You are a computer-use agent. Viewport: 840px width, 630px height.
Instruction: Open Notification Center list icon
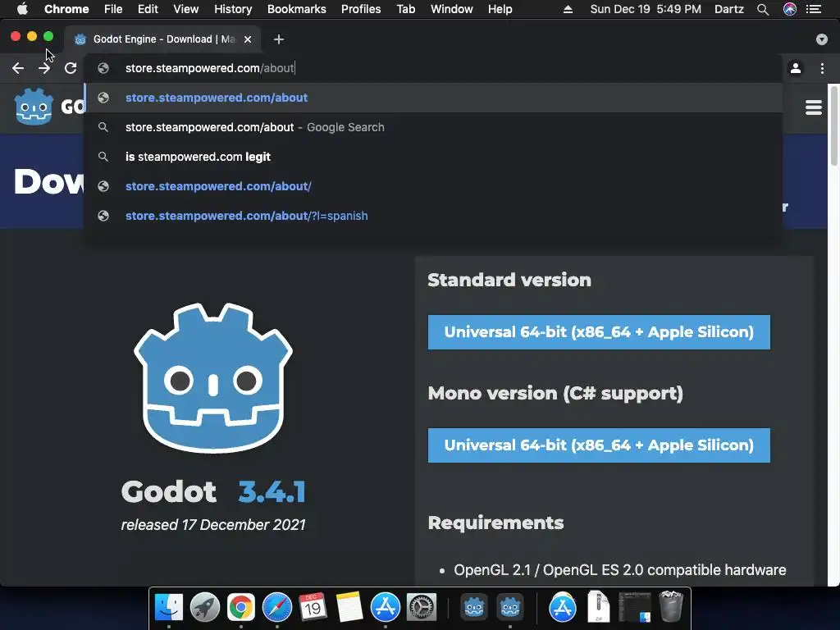[814, 9]
